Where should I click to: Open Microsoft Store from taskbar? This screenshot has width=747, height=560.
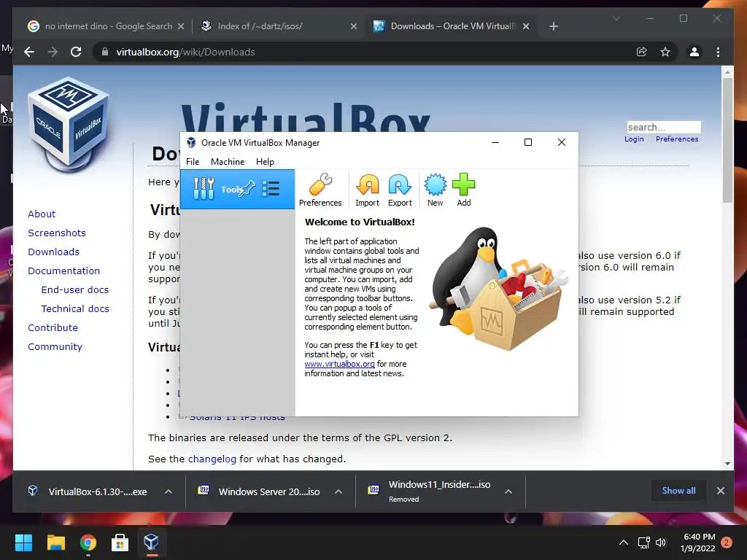pos(120,542)
